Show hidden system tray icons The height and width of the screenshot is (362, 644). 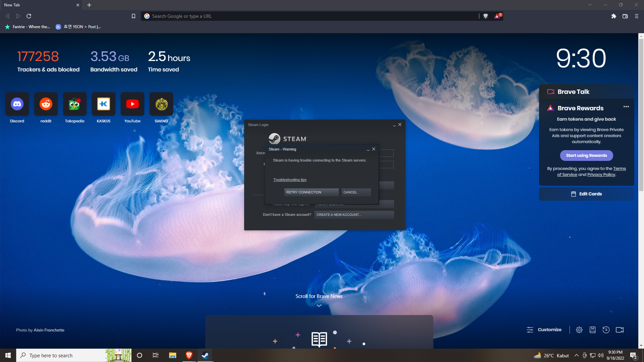tap(577, 355)
